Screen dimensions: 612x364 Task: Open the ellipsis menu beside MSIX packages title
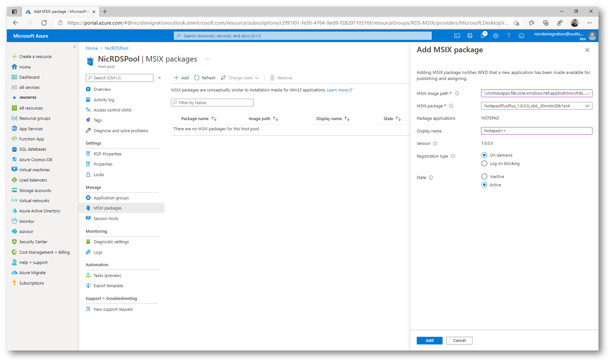[207, 59]
